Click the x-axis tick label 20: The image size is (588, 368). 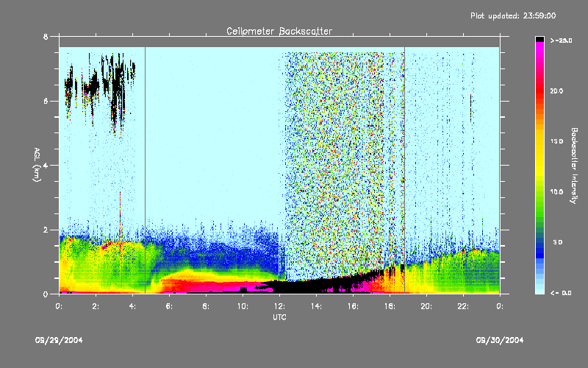(426, 306)
